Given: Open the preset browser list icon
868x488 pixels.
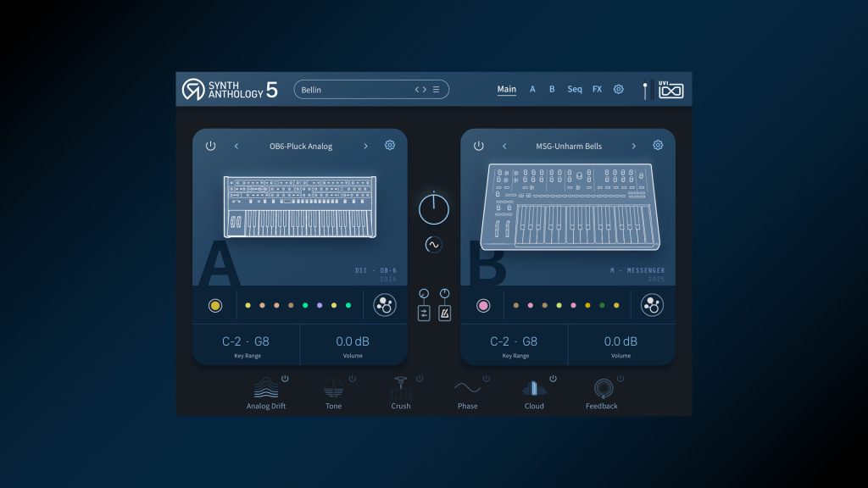Looking at the screenshot, I should (x=437, y=90).
